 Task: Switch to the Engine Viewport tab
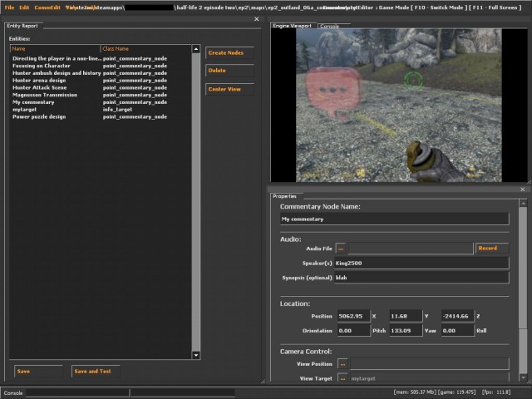(292, 26)
